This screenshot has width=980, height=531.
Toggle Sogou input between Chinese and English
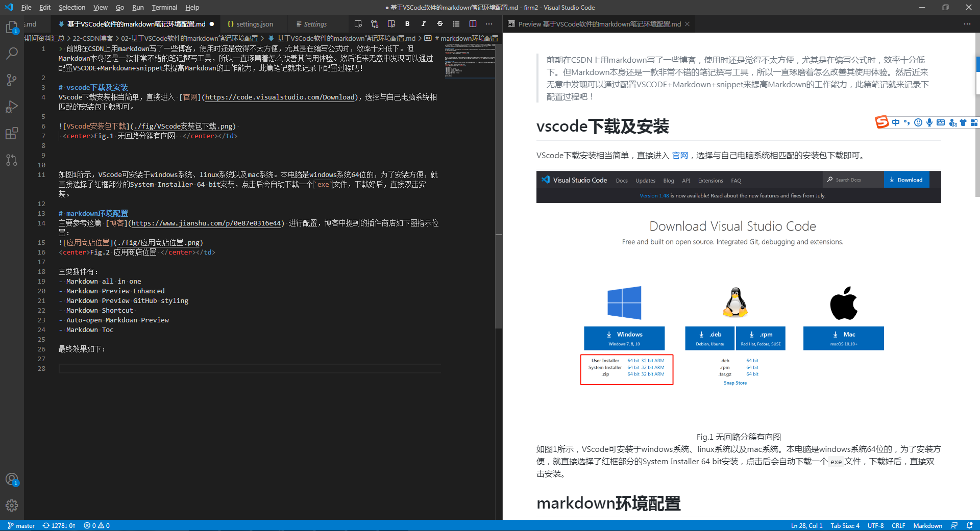[x=896, y=122]
